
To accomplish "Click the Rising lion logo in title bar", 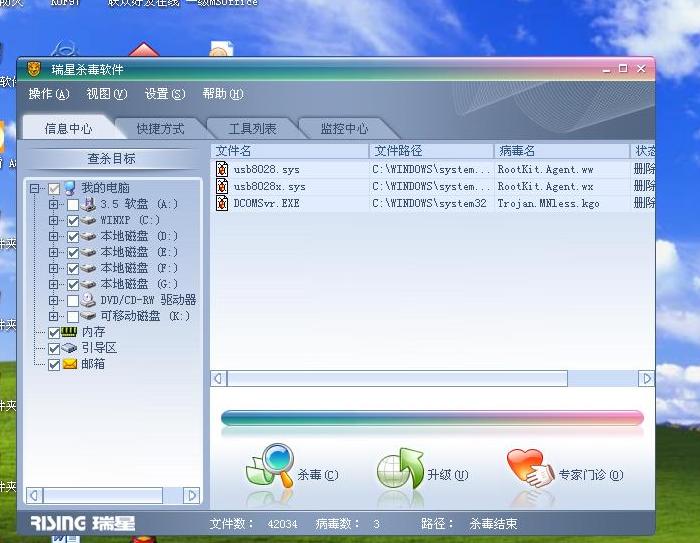I will tap(34, 69).
